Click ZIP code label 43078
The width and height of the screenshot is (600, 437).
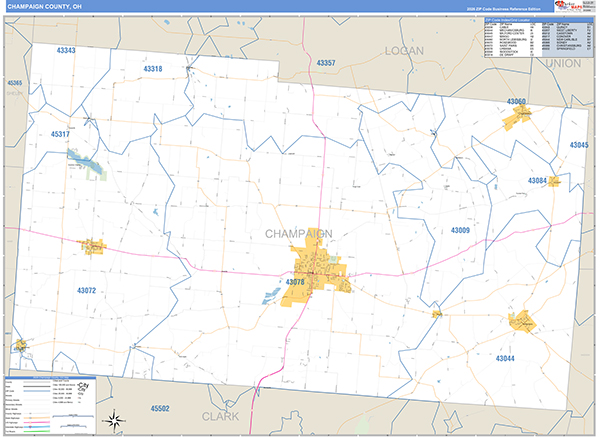[x=295, y=282]
